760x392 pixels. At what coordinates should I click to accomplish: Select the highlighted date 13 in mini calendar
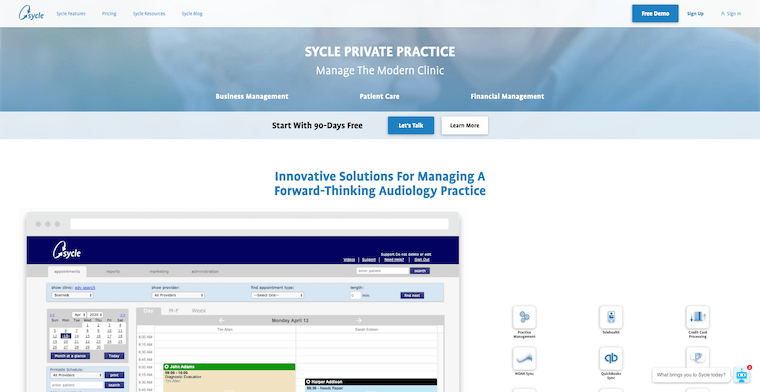(x=65, y=336)
